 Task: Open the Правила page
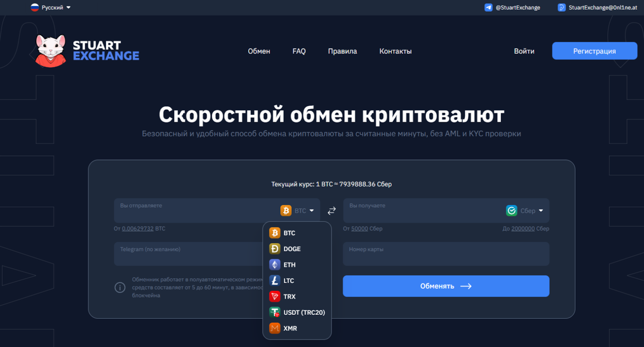pyautogui.click(x=343, y=51)
